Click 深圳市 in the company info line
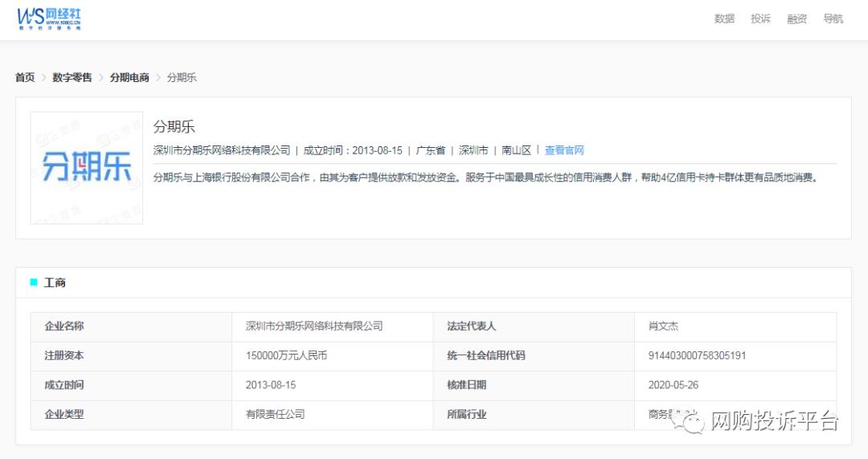Image resolution: width=868 pixels, height=459 pixels. [x=473, y=150]
